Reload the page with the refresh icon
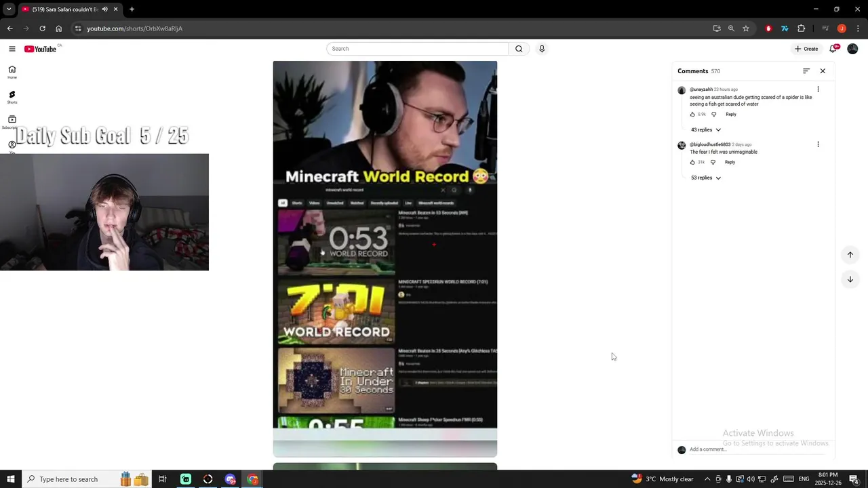868x488 pixels. coord(42,28)
